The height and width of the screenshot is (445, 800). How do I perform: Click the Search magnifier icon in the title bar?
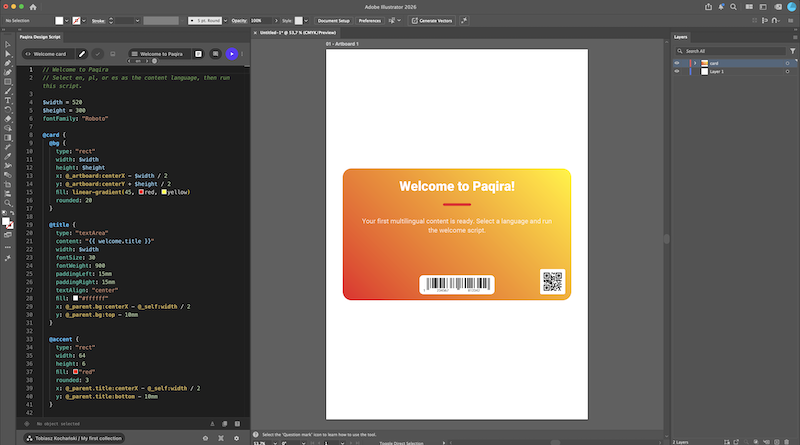pyautogui.click(x=733, y=7)
